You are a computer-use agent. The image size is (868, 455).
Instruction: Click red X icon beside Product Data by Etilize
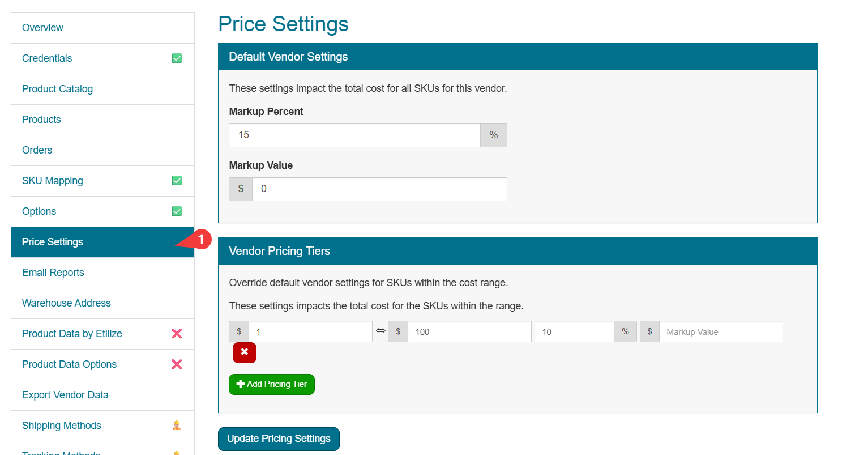tap(177, 334)
